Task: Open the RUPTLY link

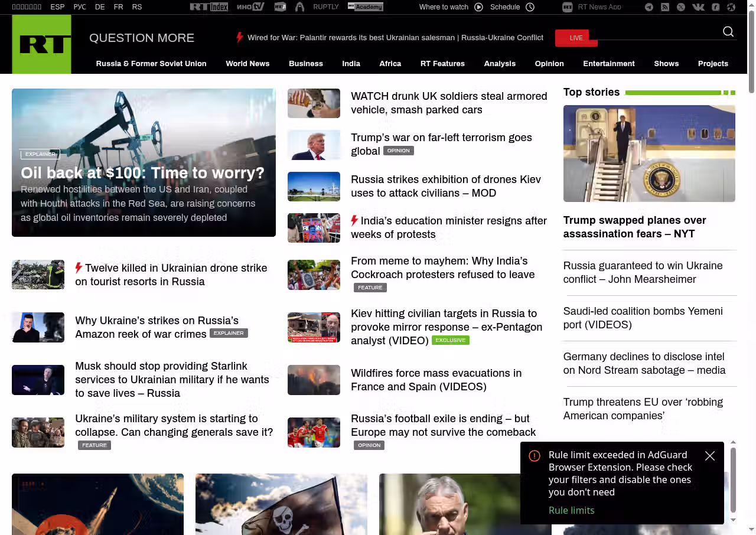Action: (326, 7)
